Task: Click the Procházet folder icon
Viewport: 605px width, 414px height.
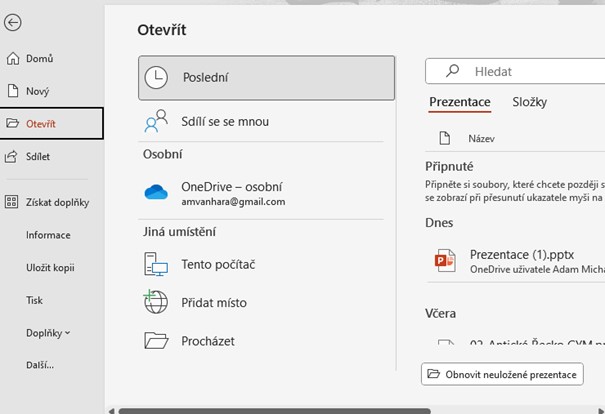Action: (x=156, y=341)
